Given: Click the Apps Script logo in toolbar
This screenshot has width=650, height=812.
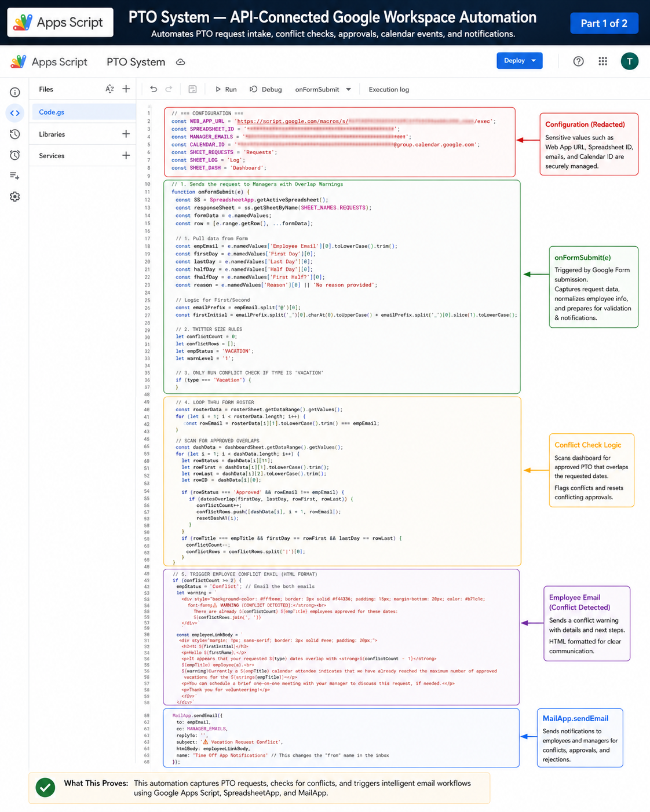Looking at the screenshot, I should (x=49, y=61).
